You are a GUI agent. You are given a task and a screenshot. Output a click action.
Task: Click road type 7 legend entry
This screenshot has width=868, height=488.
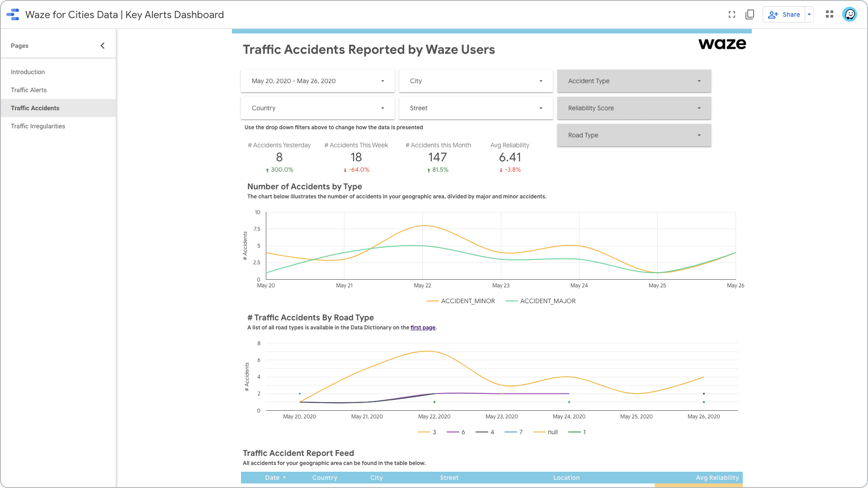click(x=514, y=432)
